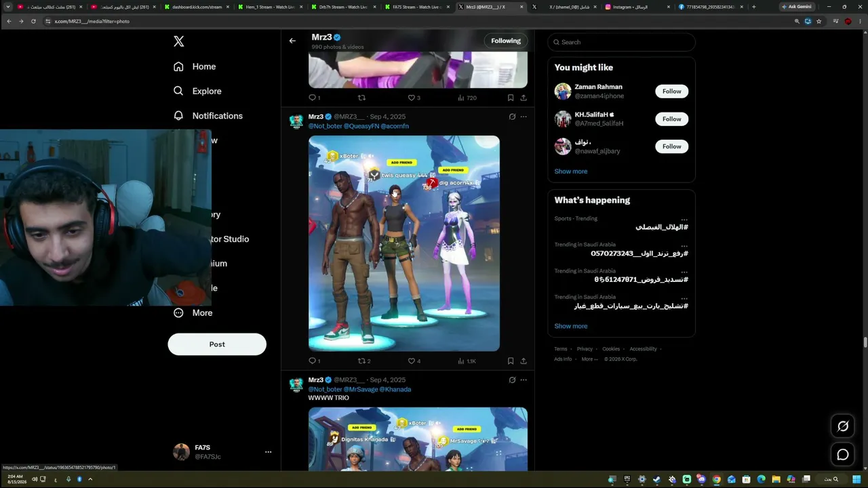Bookmark the post with 720 views

[x=511, y=98]
